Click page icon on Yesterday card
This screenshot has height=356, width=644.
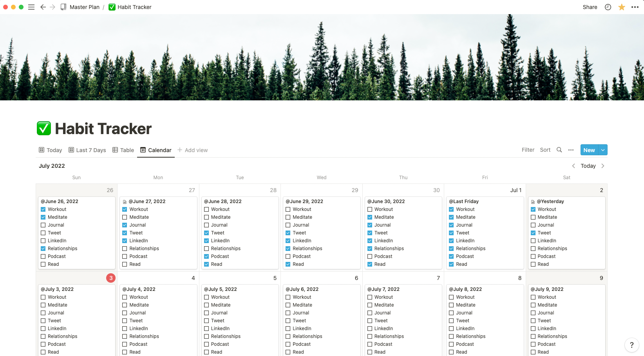[533, 202]
